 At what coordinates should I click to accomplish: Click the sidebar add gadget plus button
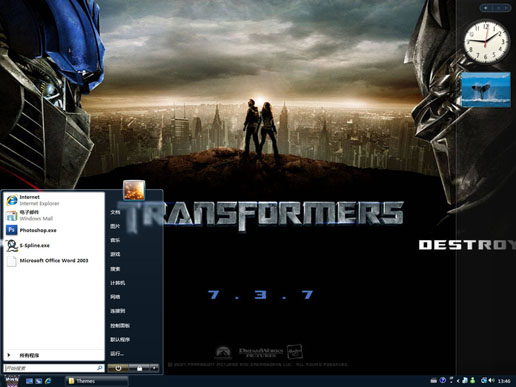[486, 8]
